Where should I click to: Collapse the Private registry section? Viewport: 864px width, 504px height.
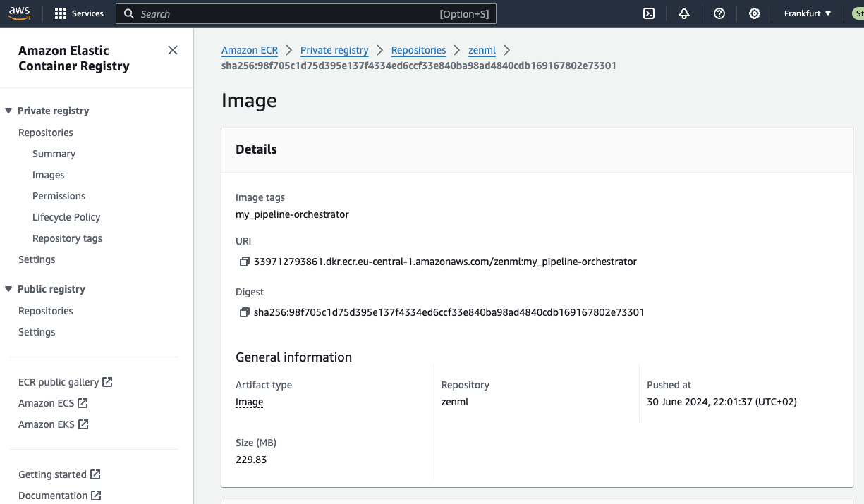click(x=8, y=110)
